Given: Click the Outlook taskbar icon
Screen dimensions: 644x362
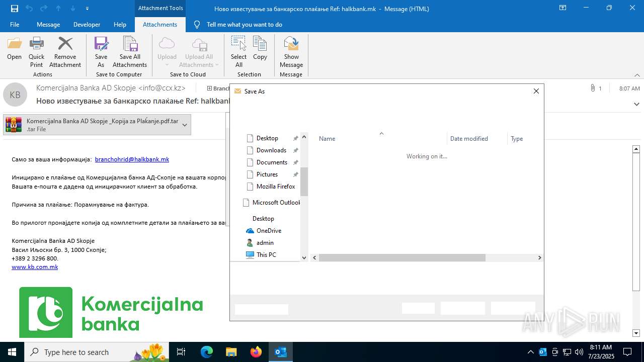Looking at the screenshot, I should [x=280, y=352].
